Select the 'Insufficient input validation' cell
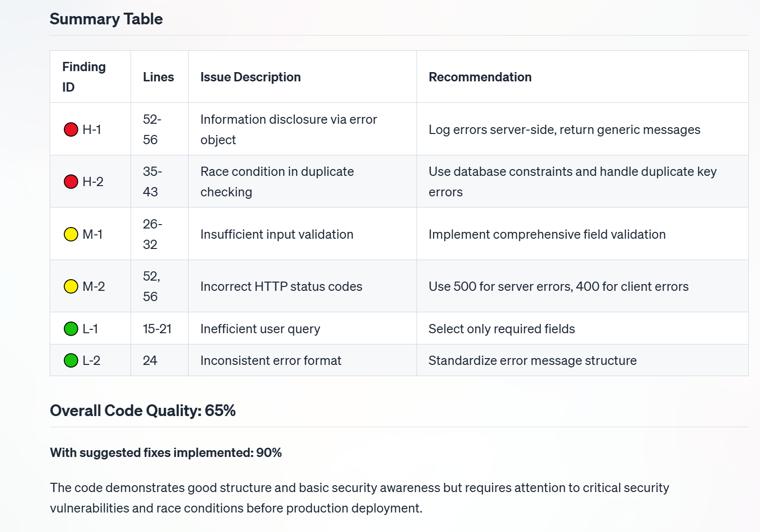The image size is (760, 532). [x=277, y=234]
